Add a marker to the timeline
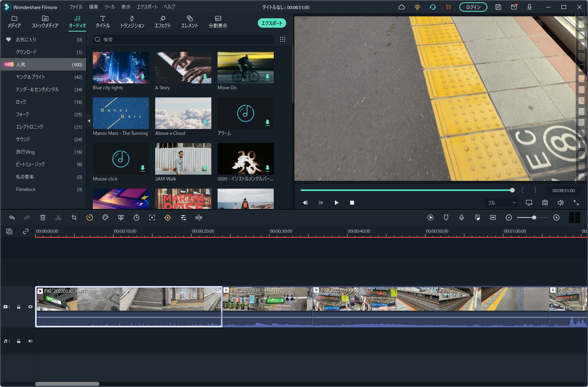Viewport: 588px width, 387px height. (446, 217)
